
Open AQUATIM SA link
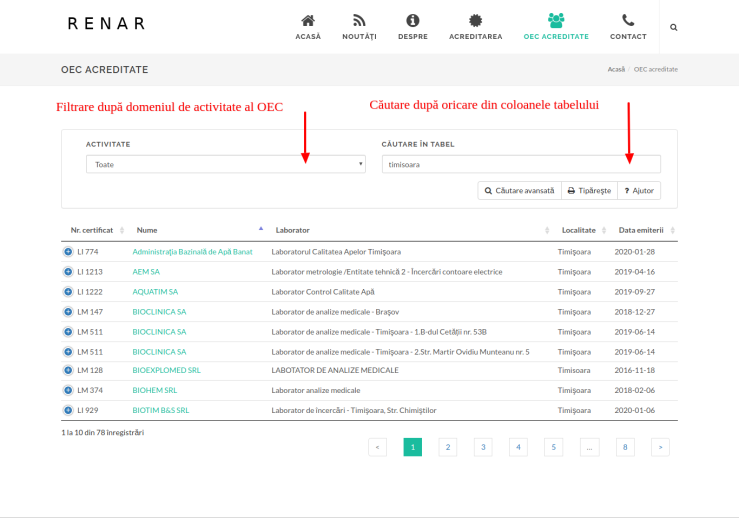click(155, 292)
